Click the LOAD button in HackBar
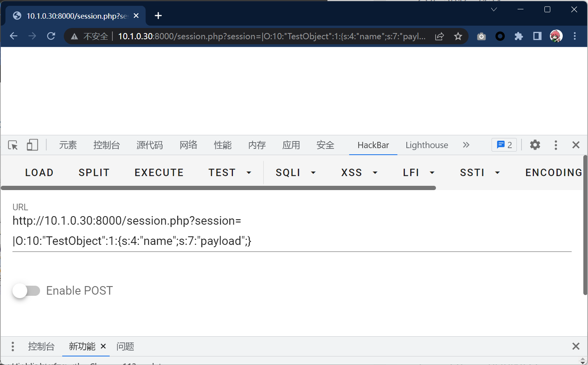Image resolution: width=588 pixels, height=365 pixels. coord(39,173)
